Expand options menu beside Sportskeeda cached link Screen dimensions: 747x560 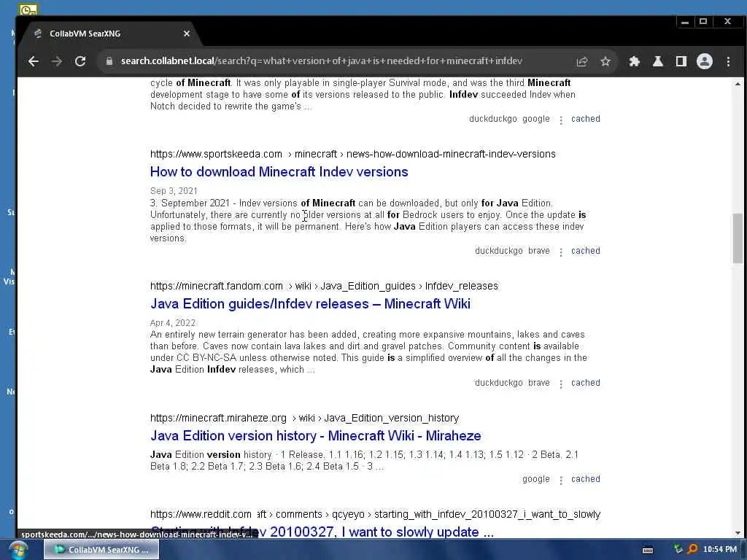point(561,252)
